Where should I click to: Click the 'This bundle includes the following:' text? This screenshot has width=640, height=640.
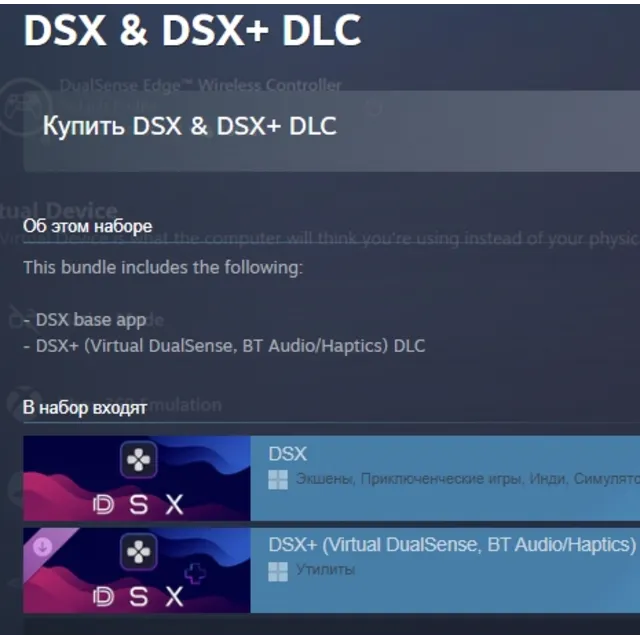pyautogui.click(x=163, y=268)
